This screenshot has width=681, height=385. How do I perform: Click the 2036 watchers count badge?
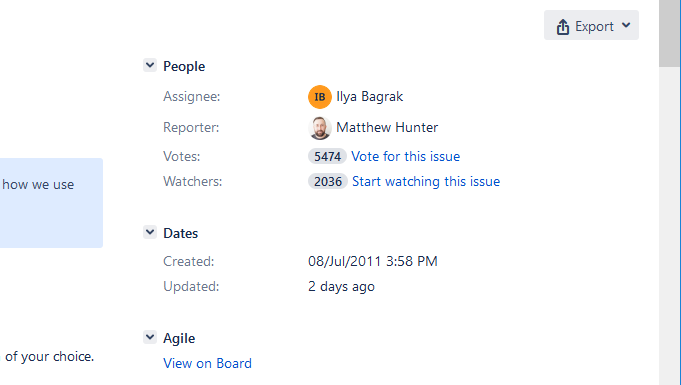pos(327,181)
